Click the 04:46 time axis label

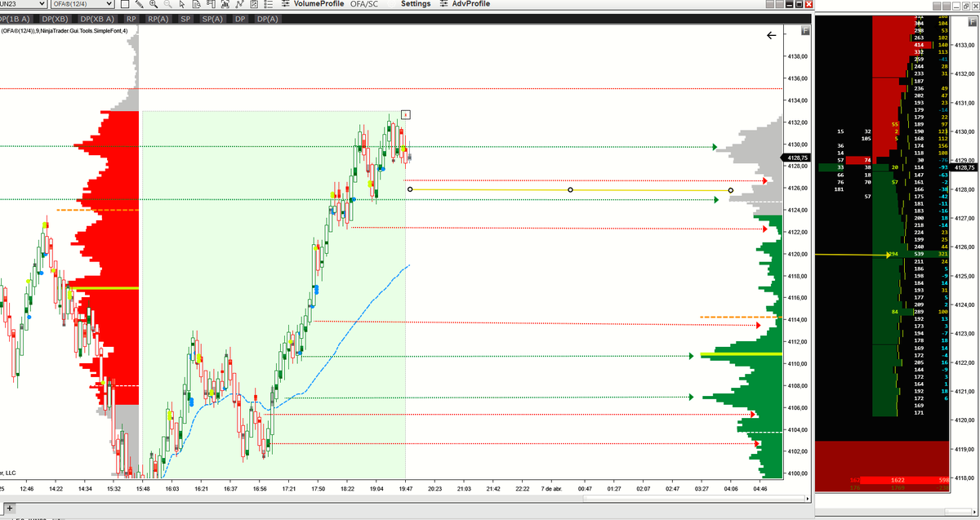pyautogui.click(x=760, y=488)
